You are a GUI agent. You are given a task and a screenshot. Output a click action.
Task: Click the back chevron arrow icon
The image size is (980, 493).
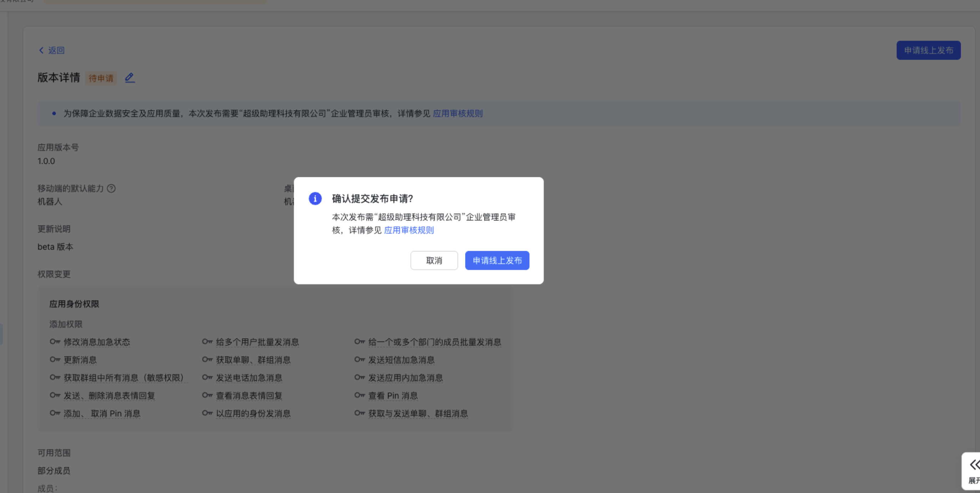41,50
